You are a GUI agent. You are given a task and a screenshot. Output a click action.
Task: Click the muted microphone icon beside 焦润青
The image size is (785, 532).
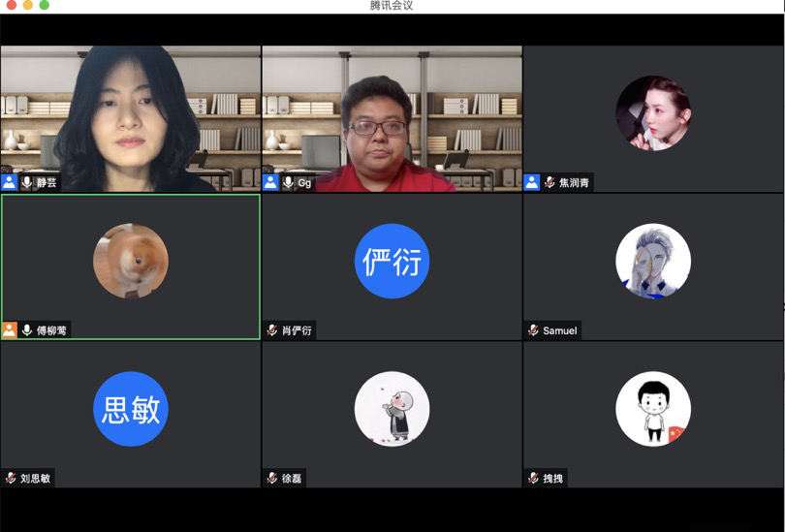click(x=549, y=182)
